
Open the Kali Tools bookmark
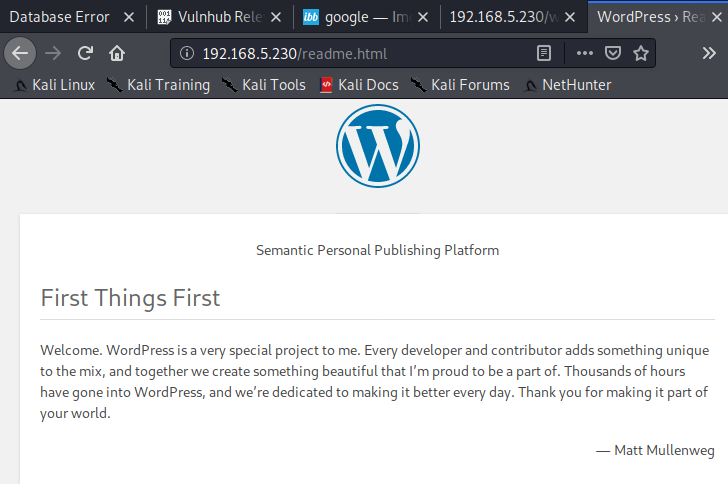(x=263, y=85)
